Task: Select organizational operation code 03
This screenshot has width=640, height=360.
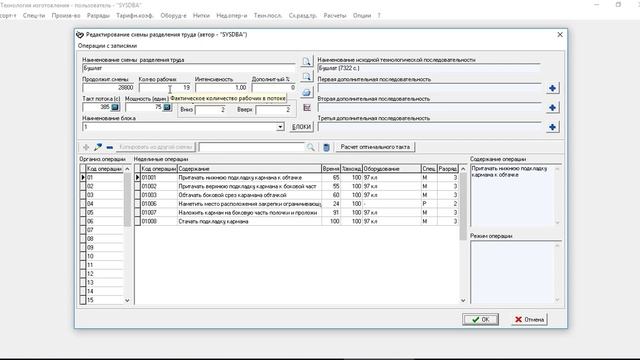Action: coord(104,195)
